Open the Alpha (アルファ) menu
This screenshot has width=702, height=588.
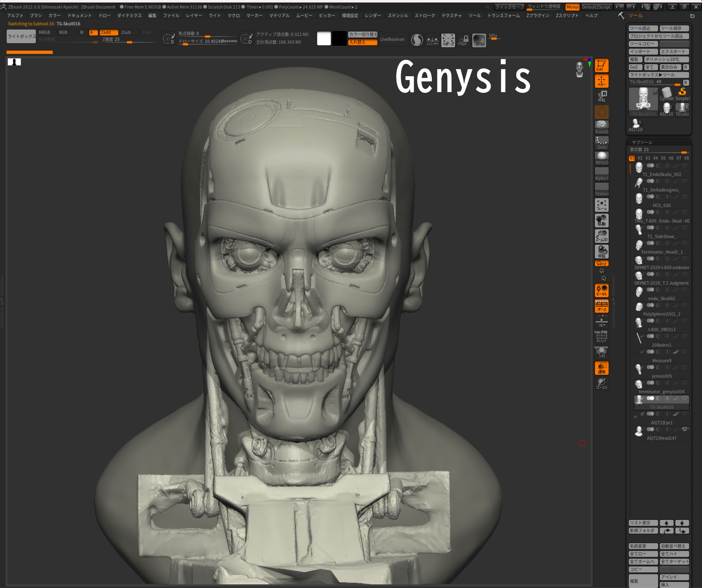coord(15,16)
